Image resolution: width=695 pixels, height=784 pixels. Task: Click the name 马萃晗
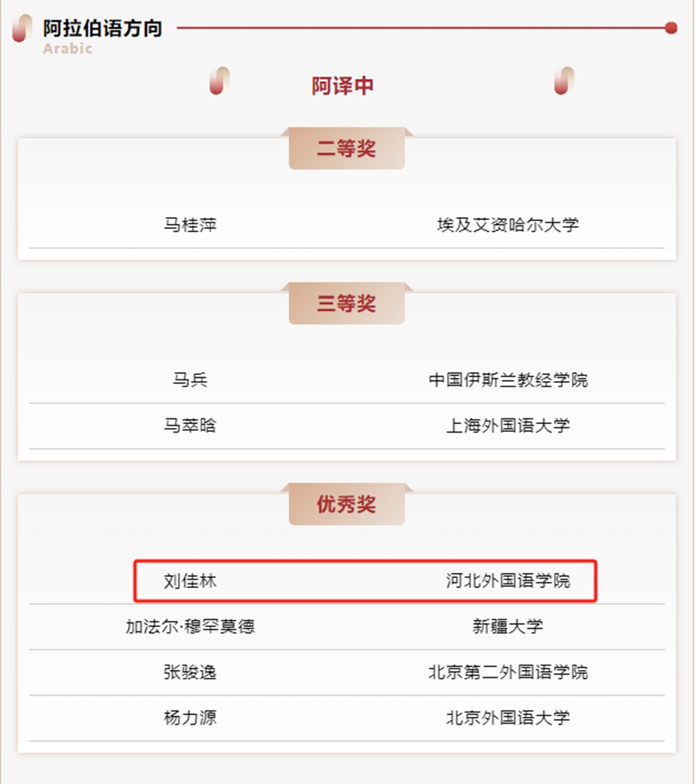point(190,426)
